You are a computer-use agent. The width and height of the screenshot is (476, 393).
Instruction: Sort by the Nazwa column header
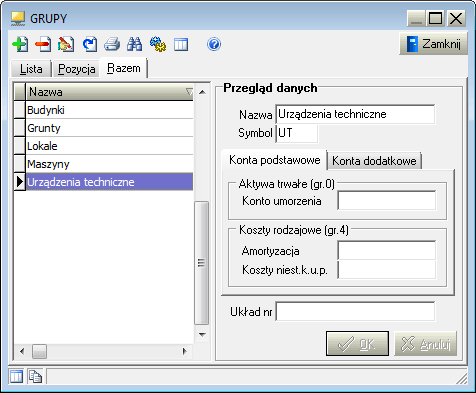pyautogui.click(x=109, y=92)
